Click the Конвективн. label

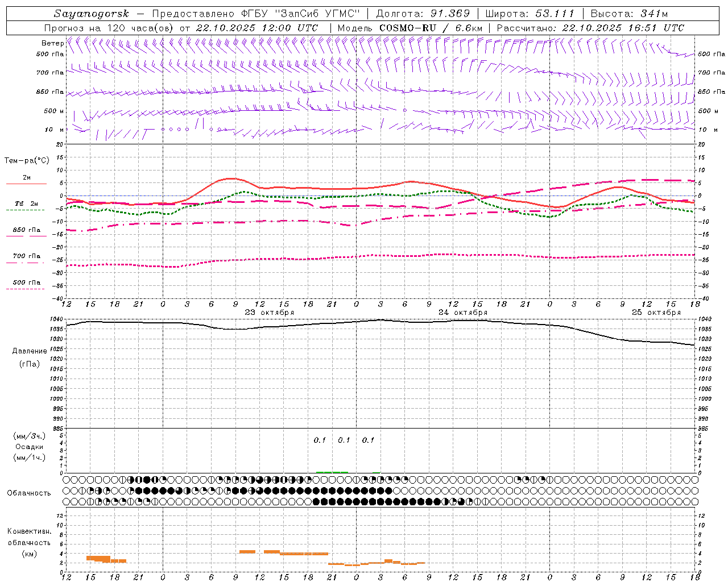29,531
